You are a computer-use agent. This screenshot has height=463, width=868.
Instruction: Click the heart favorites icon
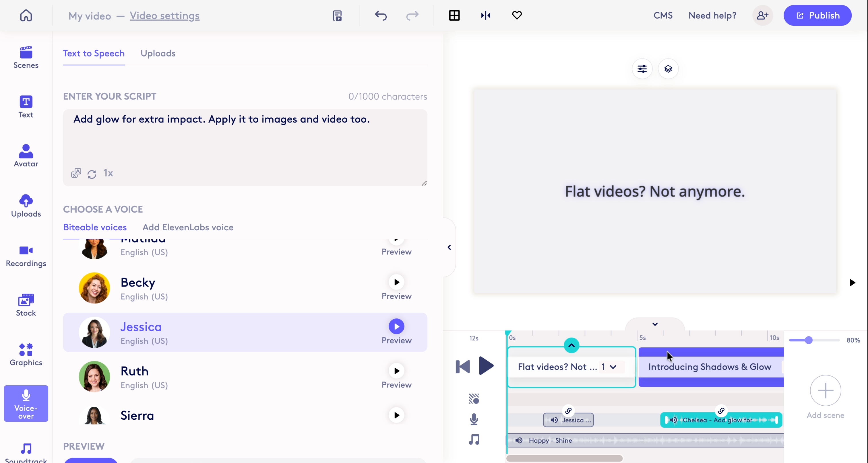(x=517, y=15)
